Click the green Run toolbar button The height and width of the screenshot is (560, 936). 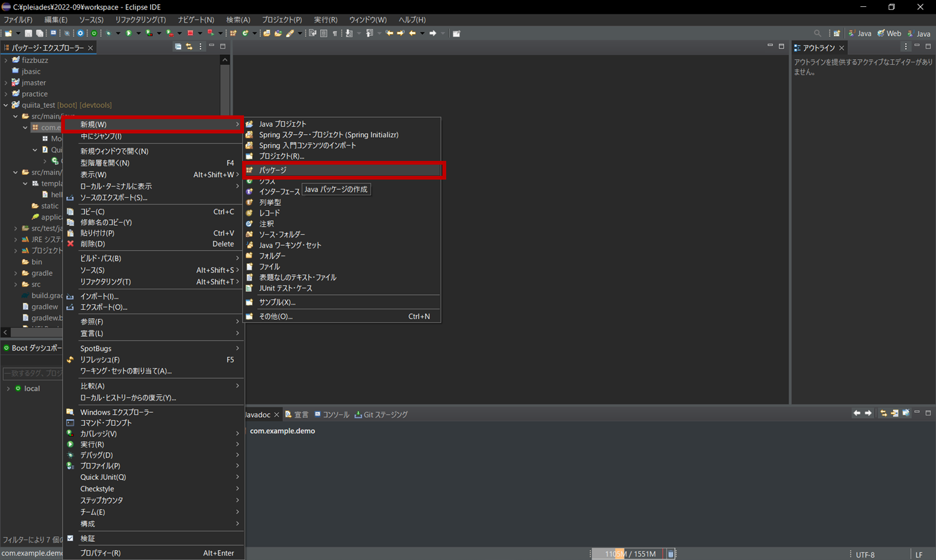tap(129, 33)
